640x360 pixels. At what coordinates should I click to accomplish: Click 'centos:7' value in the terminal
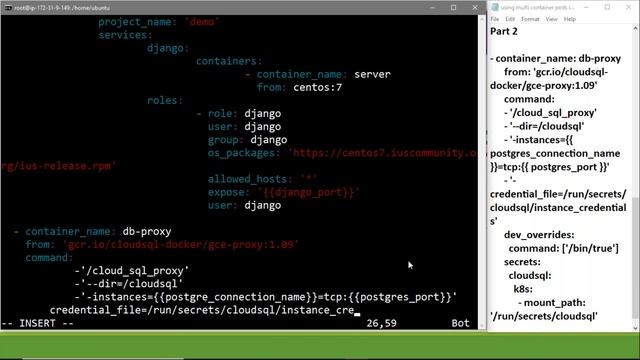click(318, 87)
